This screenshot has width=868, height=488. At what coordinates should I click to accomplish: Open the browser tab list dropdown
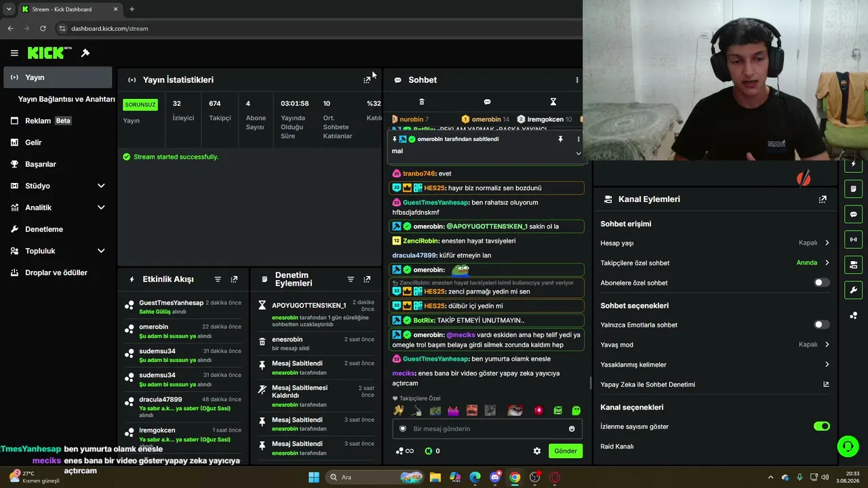click(x=9, y=9)
